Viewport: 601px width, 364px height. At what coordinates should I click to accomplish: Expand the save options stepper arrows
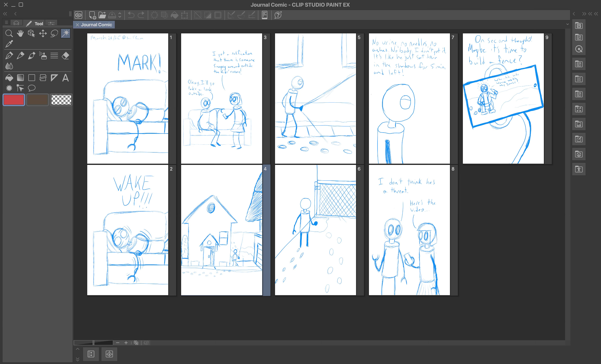[120, 15]
